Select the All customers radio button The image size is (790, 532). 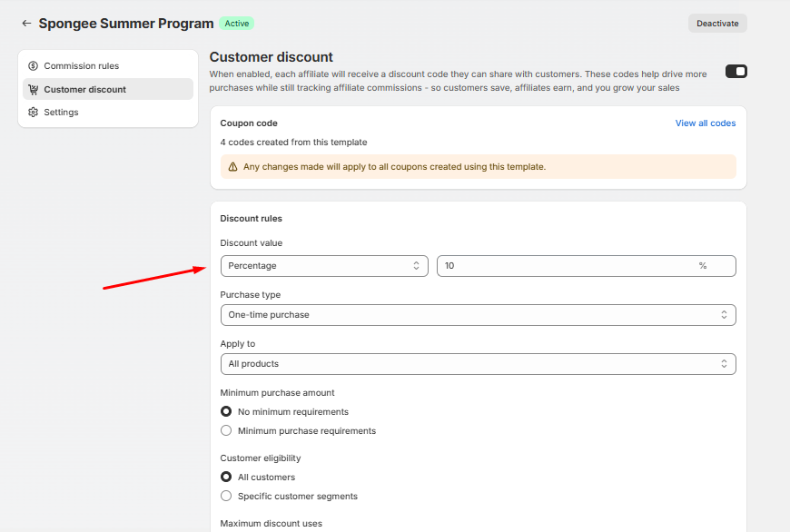(226, 477)
